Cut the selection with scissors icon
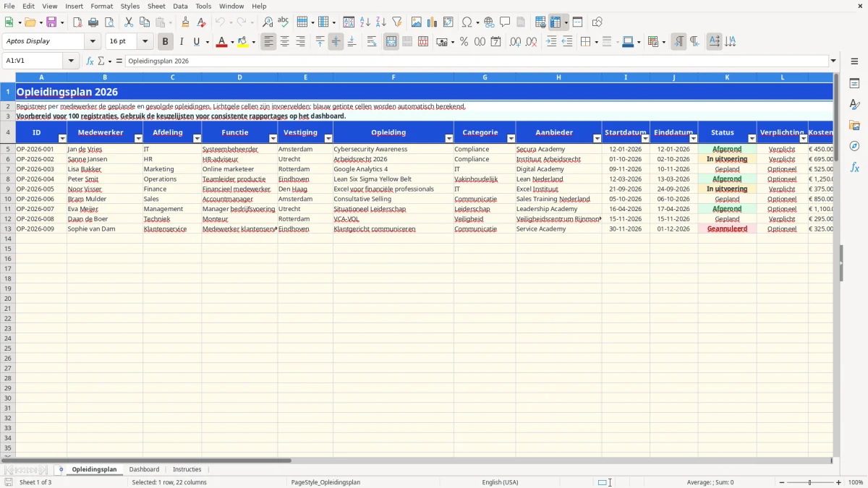Screen dimensions: 868x488 pos(128,22)
